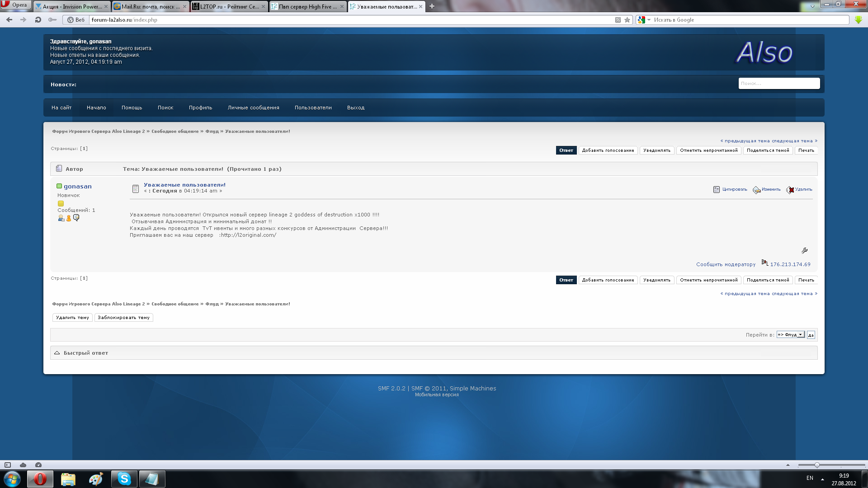Viewport: 868px width, 488px height.
Task: Click the Заблокировать тему button
Action: coord(123,318)
